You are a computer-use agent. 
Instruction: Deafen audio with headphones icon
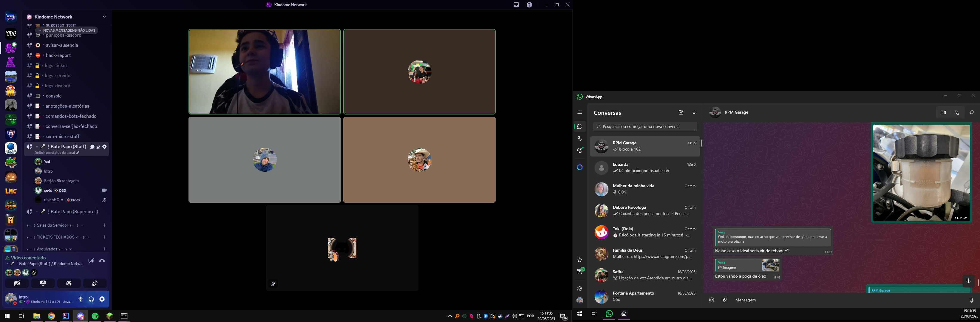[91, 299]
